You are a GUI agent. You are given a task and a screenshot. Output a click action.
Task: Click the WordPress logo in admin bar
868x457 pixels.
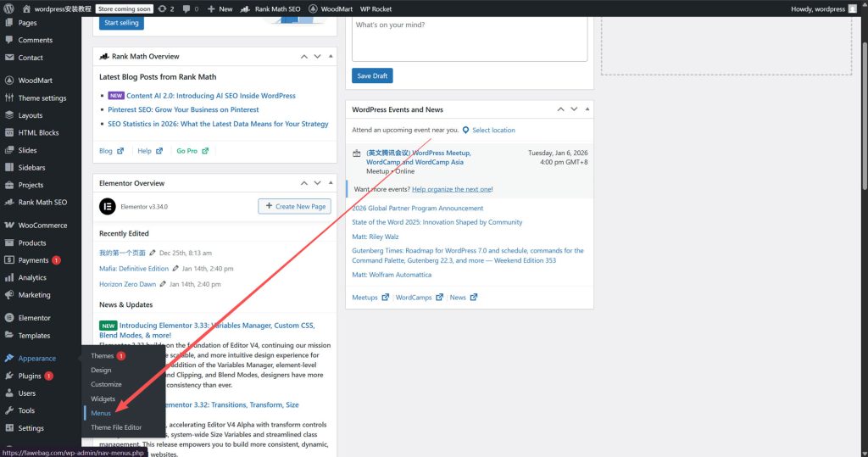8,8
